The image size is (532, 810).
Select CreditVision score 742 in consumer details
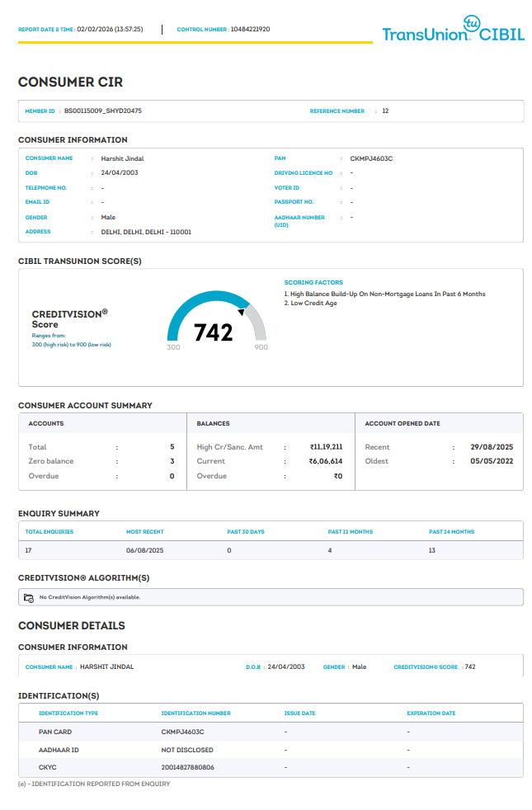tap(470, 667)
